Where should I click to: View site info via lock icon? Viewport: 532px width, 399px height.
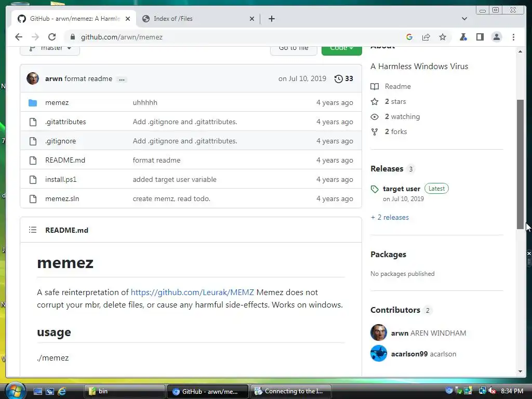[x=72, y=37]
